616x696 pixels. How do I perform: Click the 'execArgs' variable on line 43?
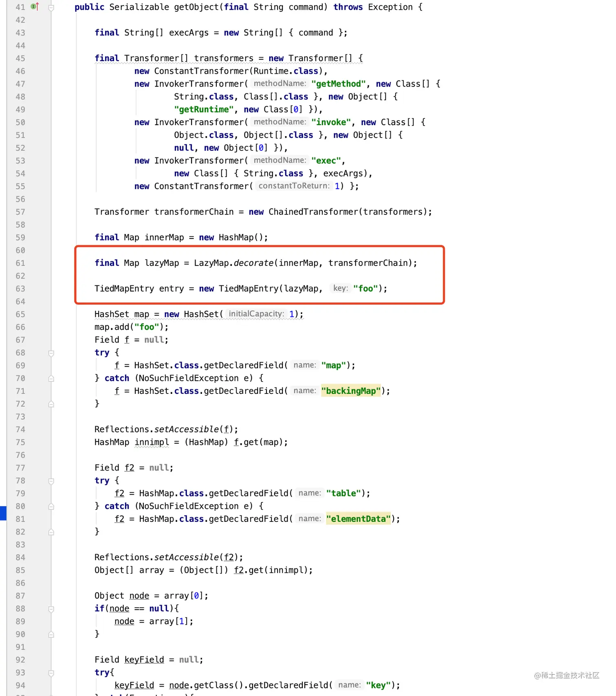click(189, 33)
